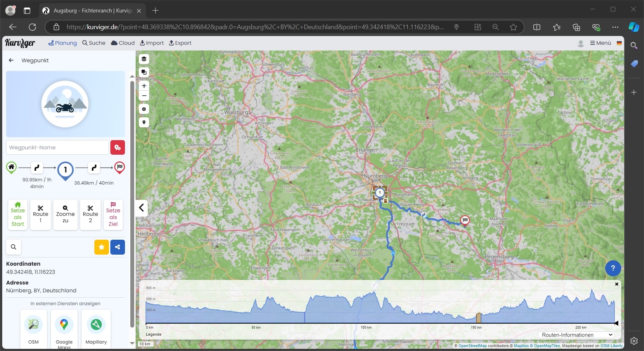Collapse the left sidebar with chevron arrow
Image resolution: width=644 pixels, height=351 pixels.
tap(141, 207)
